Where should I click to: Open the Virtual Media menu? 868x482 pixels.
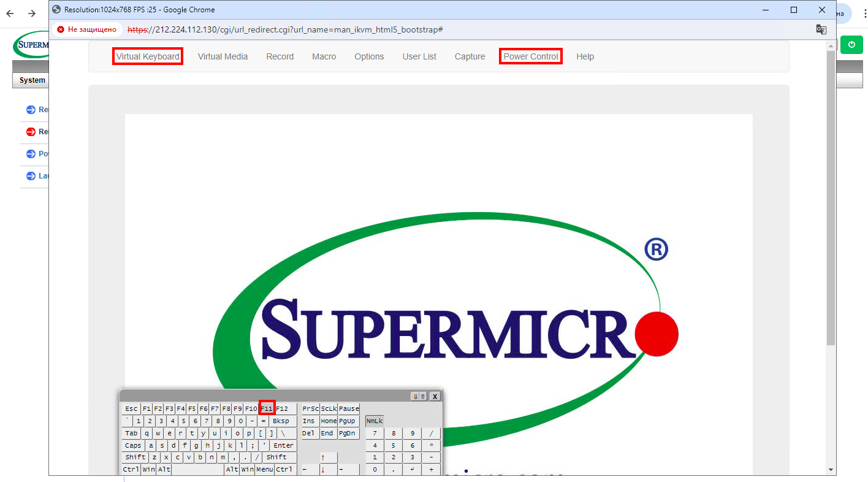(223, 56)
